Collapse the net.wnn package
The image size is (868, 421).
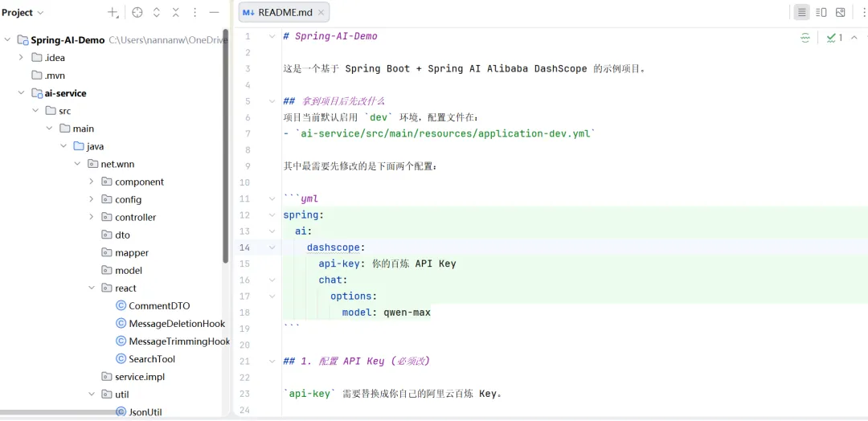(x=77, y=165)
